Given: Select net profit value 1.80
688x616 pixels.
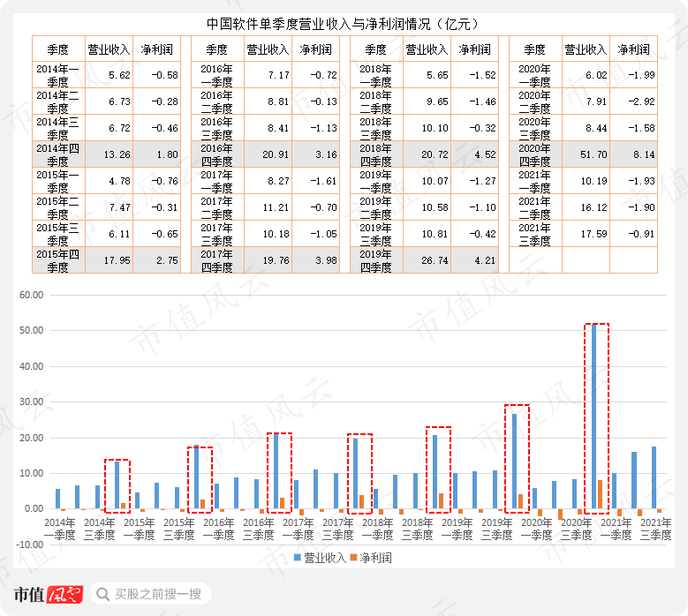Looking at the screenshot, I should coord(167,154).
